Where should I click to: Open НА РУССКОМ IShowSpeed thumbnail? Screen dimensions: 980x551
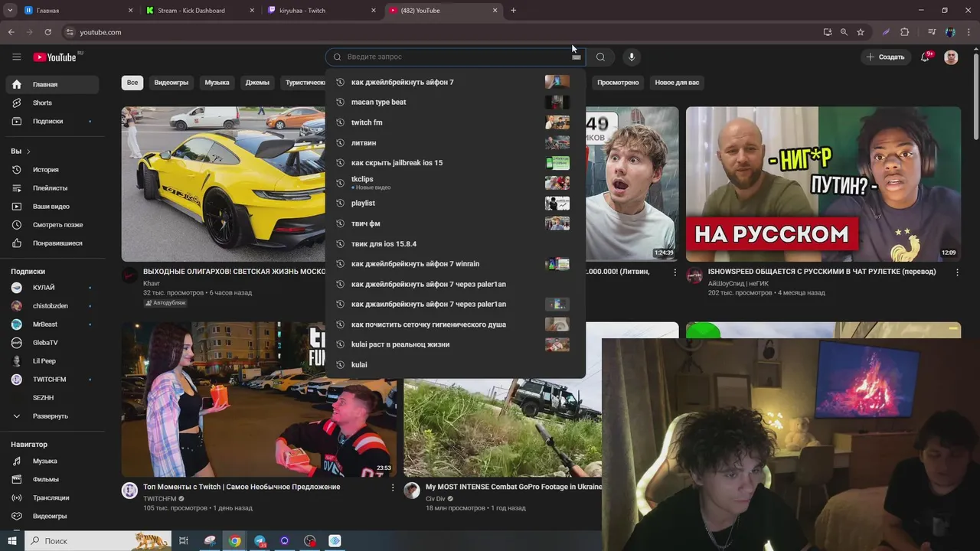(823, 184)
